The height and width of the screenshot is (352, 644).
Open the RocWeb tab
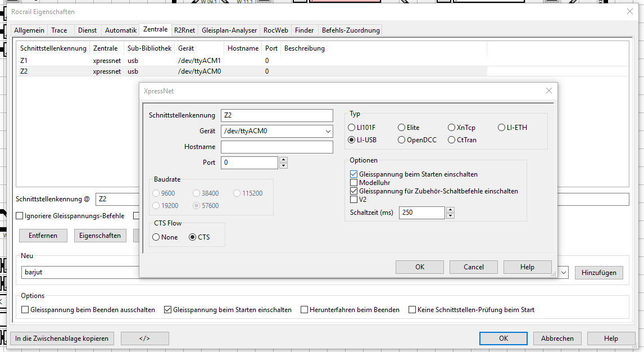[x=275, y=30]
